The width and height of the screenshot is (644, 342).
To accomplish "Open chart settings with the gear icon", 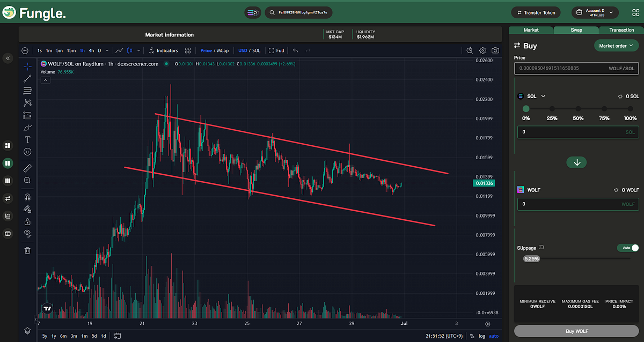I will 482,50.
